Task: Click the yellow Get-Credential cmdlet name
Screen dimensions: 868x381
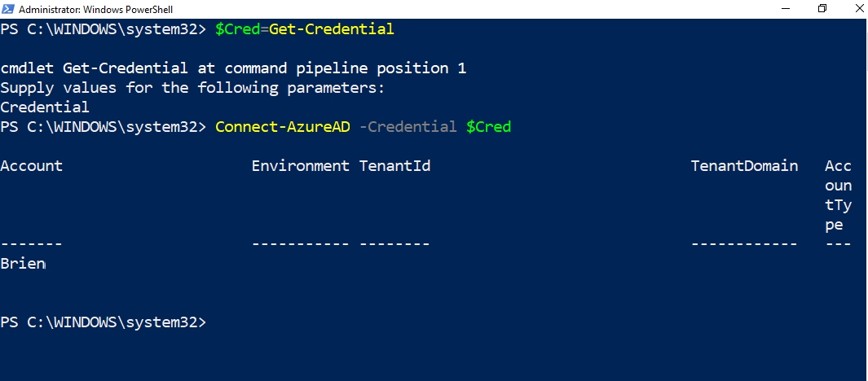Action: coord(332,29)
